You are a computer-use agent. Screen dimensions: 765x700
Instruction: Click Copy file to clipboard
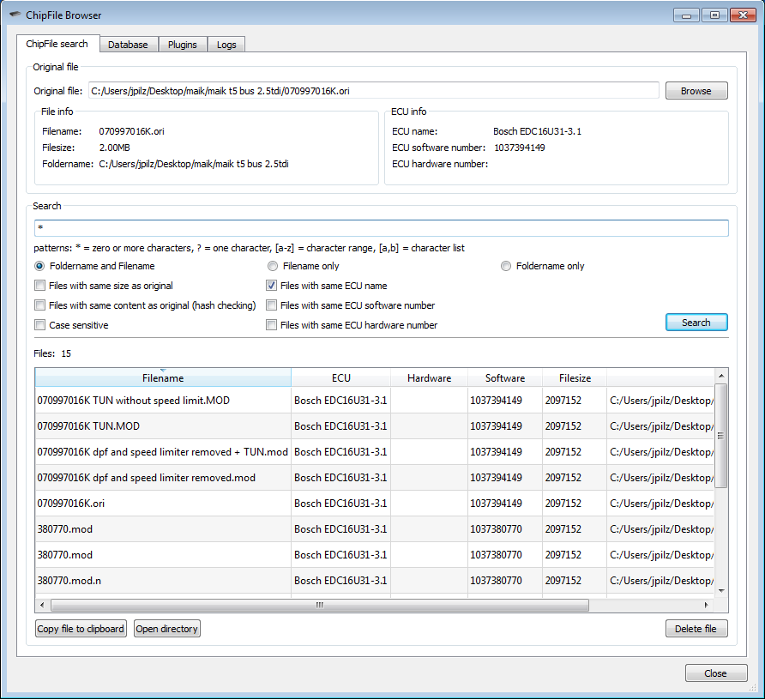point(80,628)
